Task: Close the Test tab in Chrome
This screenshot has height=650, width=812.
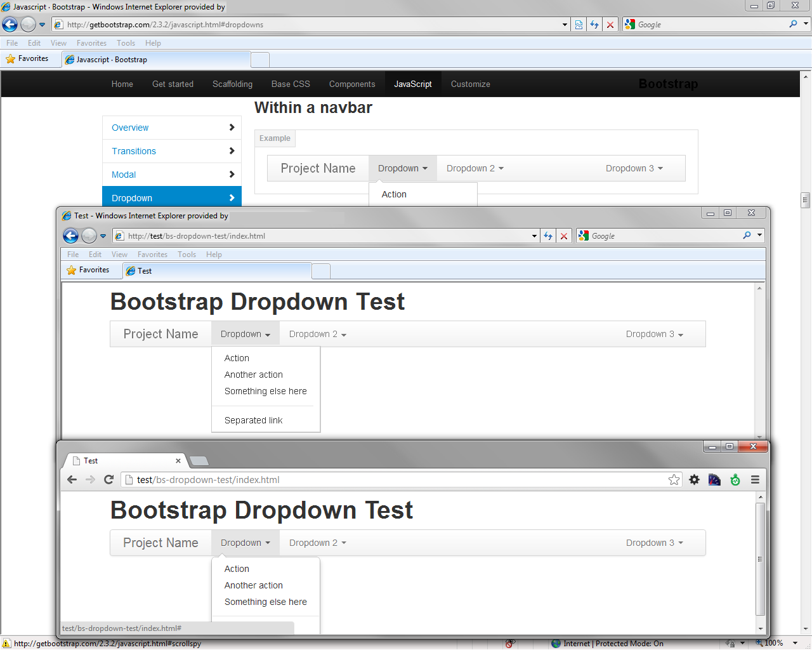Action: [178, 461]
